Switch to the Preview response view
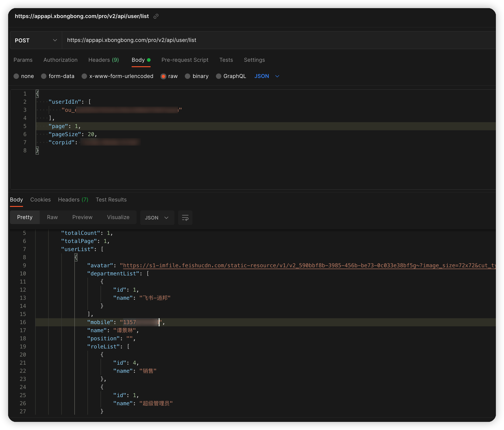Viewport: 504px width, 430px height. [82, 217]
